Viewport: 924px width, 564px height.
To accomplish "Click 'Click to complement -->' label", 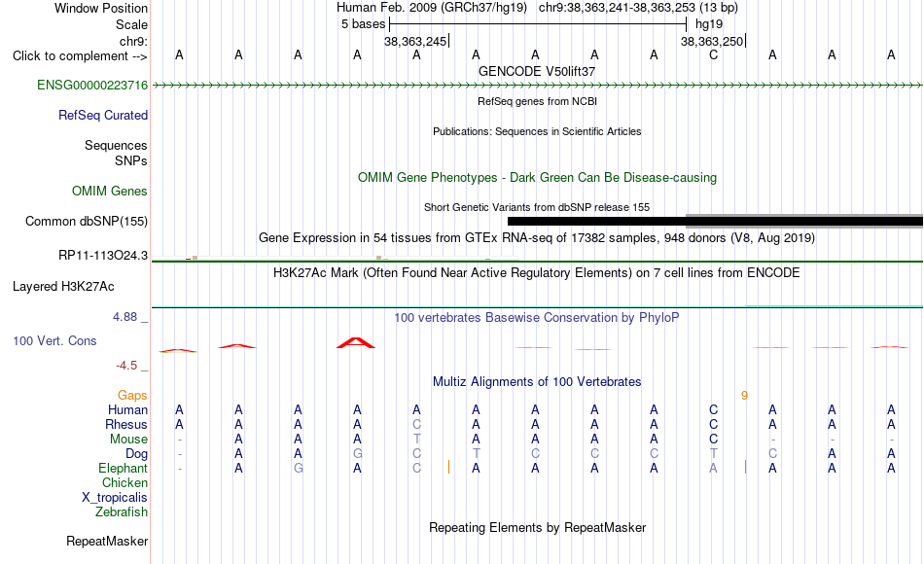I will 80,56.
